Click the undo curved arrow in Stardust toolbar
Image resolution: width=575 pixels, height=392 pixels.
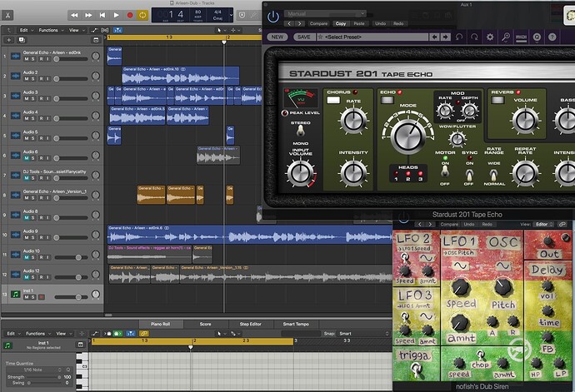tap(459, 37)
